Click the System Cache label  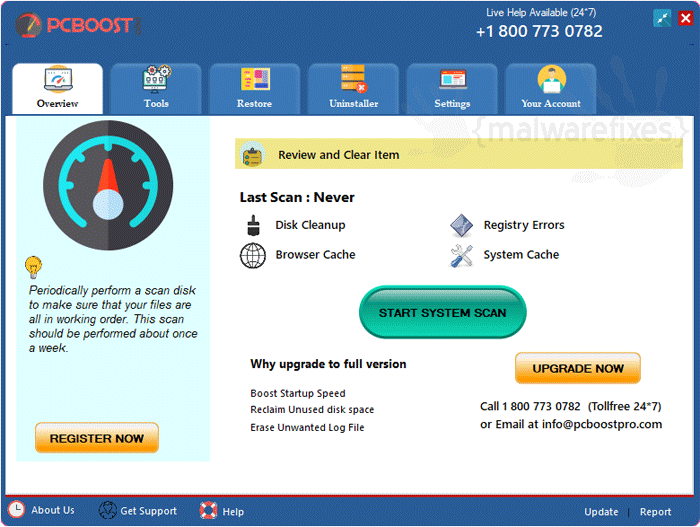[x=521, y=255]
